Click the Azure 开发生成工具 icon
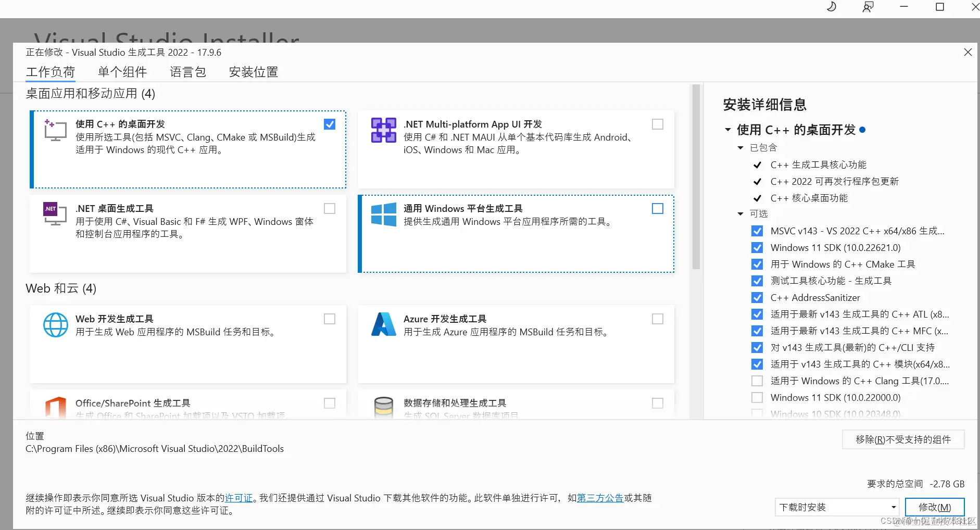This screenshot has height=530, width=980. point(383,324)
